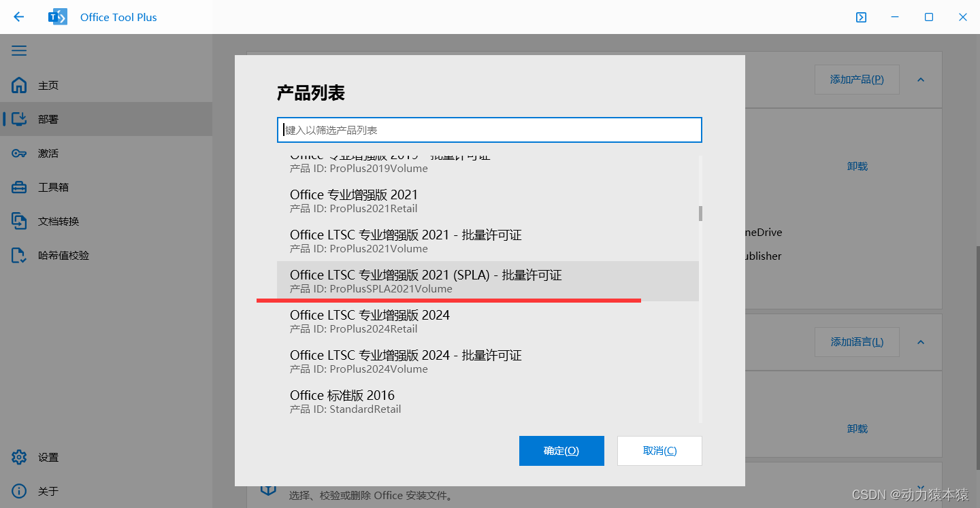Go to 主页 in the sidebar

click(x=106, y=85)
